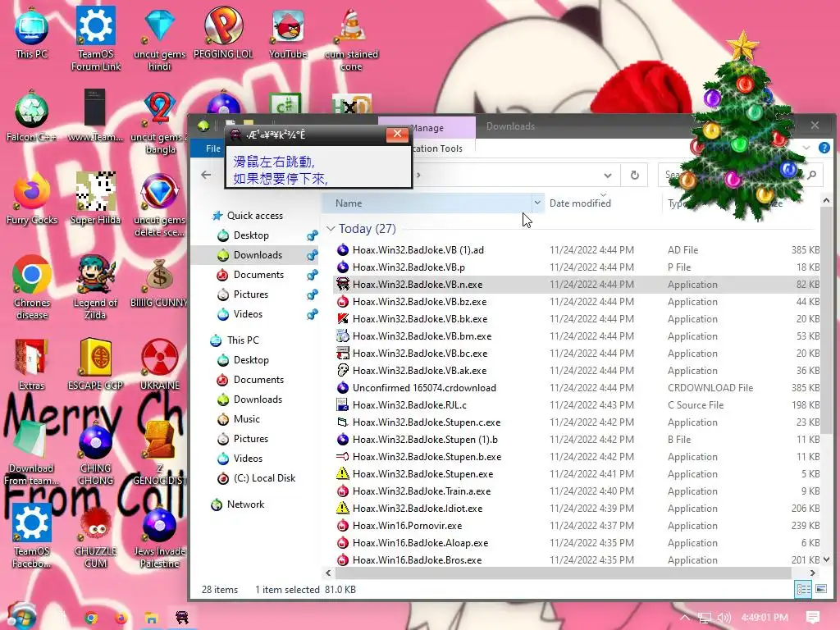Click the Explorer help question mark icon
Image resolution: width=840 pixels, height=630 pixels.
click(x=824, y=148)
